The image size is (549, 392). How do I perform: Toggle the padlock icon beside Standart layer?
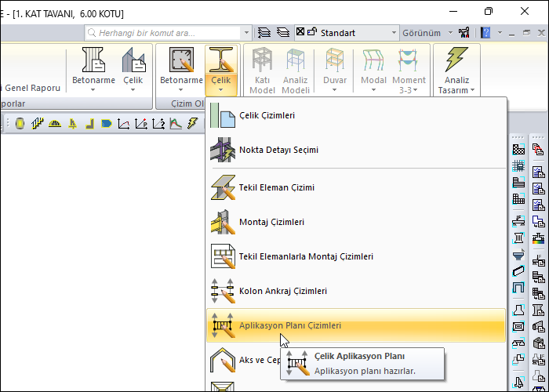[x=311, y=32]
